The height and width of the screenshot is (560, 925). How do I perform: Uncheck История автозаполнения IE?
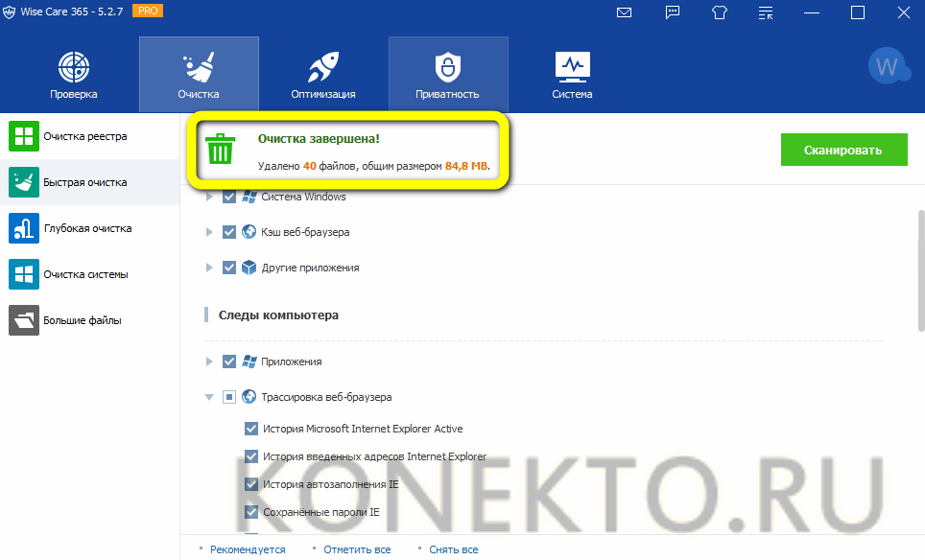pyautogui.click(x=251, y=484)
